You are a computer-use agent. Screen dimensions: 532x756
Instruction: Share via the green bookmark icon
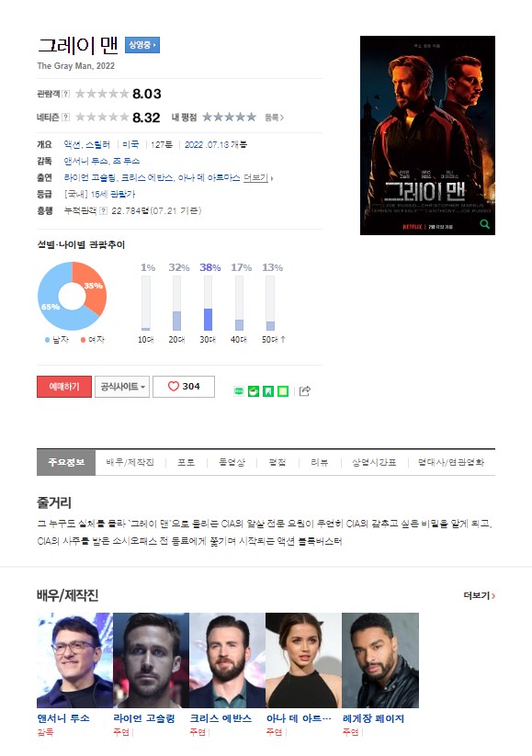tap(268, 391)
